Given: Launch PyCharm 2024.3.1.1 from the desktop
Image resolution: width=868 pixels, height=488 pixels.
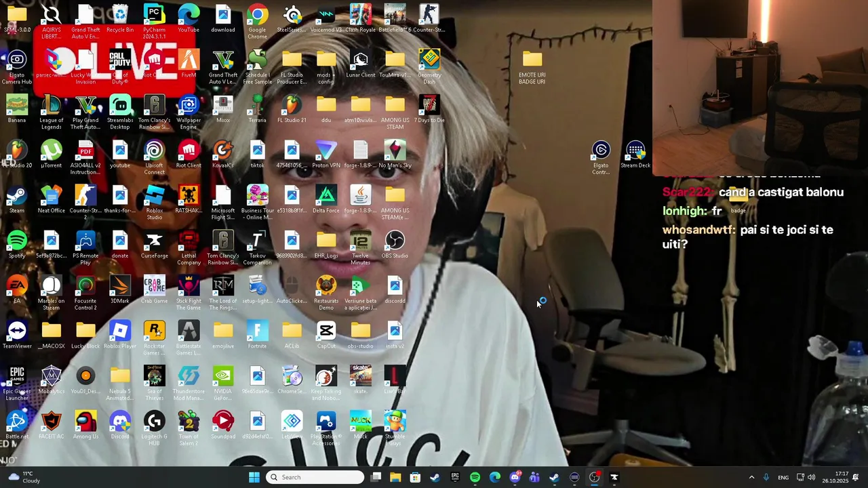Looking at the screenshot, I should click(154, 22).
